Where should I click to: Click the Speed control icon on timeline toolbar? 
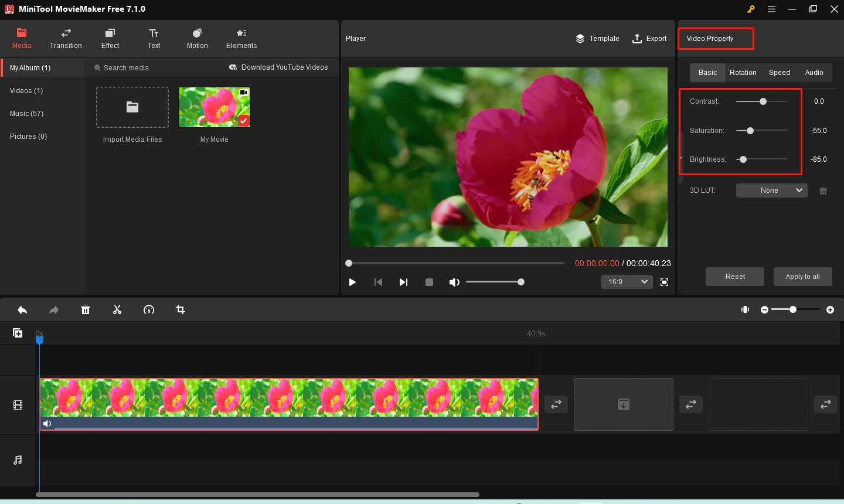tap(149, 309)
